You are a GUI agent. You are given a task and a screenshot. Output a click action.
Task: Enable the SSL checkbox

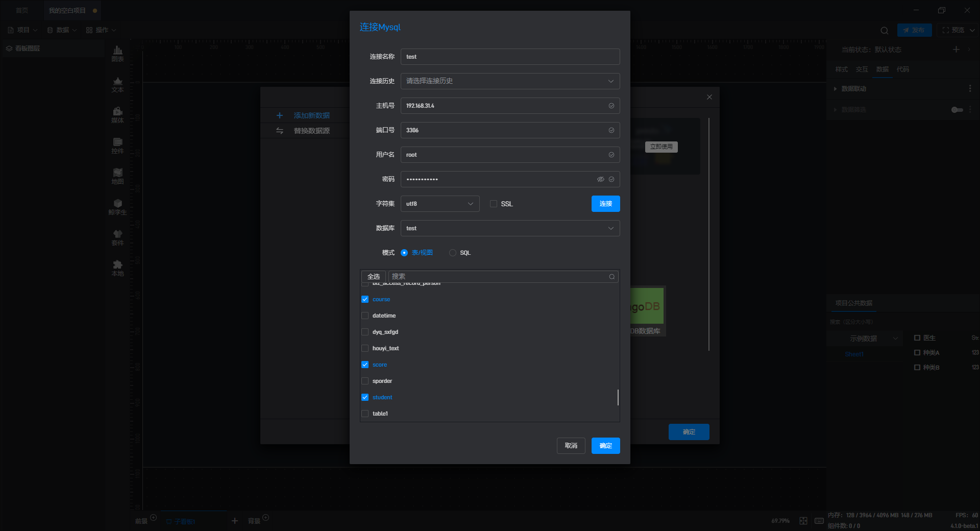494,204
